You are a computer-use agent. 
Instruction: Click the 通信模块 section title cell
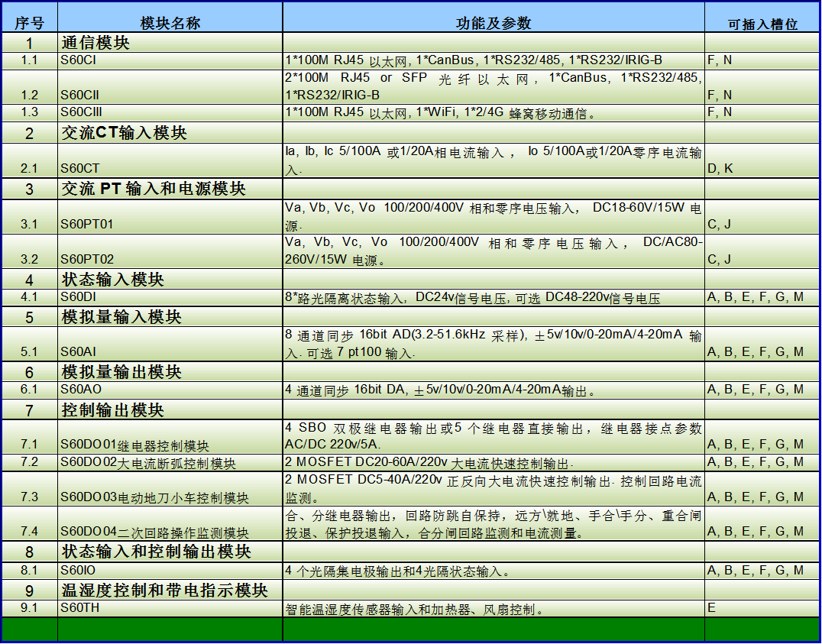point(170,43)
